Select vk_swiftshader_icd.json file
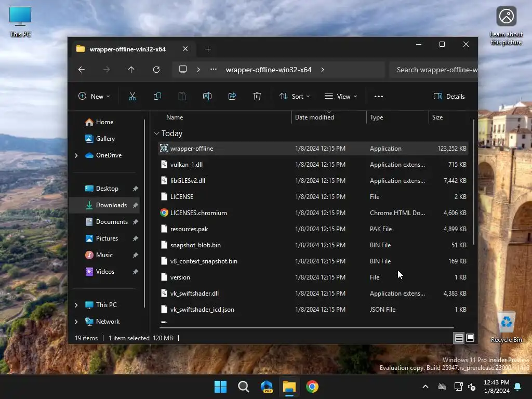The image size is (532, 399). (313, 310)
